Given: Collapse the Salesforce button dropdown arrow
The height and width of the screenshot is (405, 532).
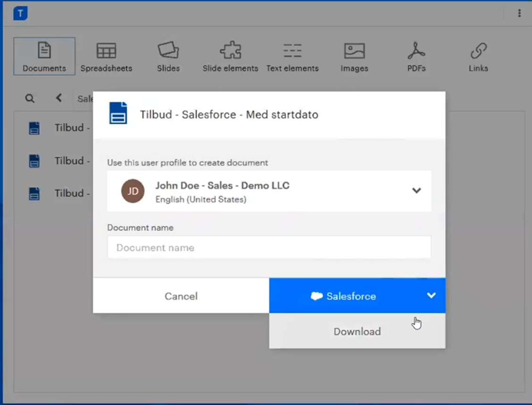Looking at the screenshot, I should click(431, 296).
